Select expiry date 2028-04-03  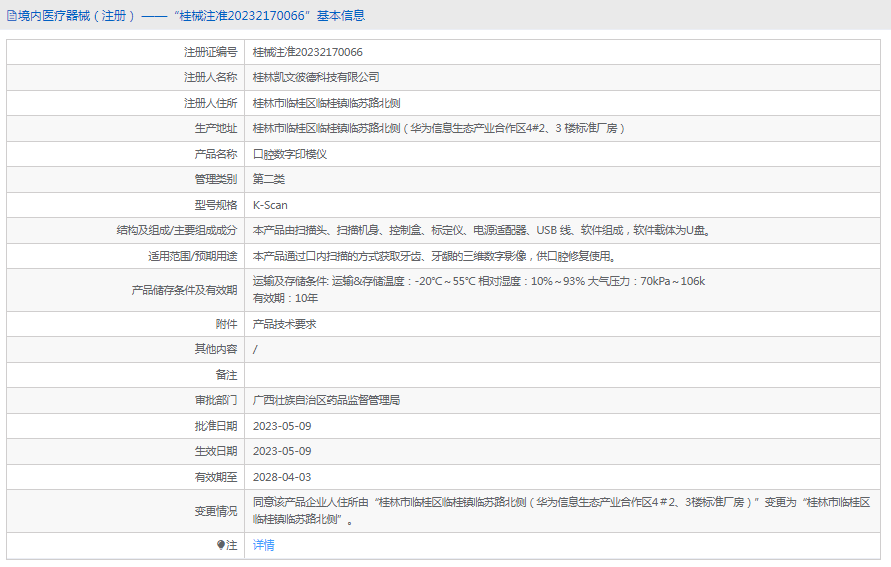(282, 477)
